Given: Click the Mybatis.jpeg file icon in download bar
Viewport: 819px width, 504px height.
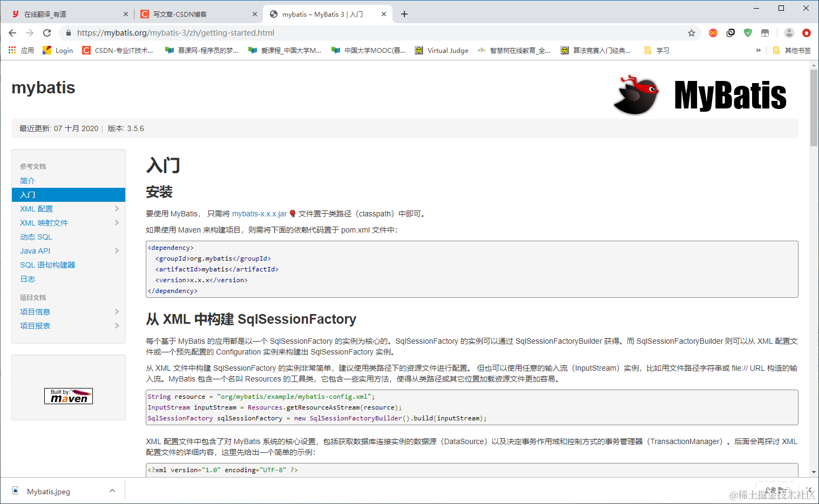Looking at the screenshot, I should pos(15,491).
